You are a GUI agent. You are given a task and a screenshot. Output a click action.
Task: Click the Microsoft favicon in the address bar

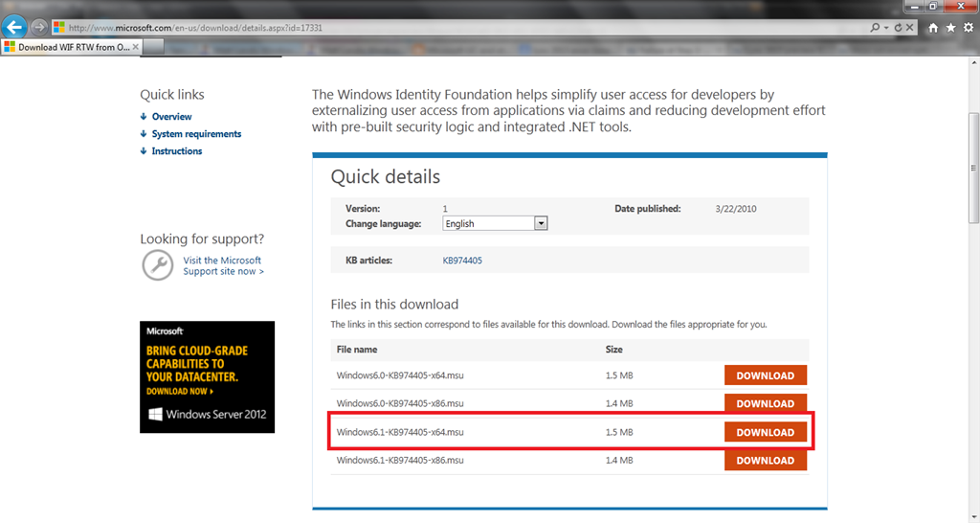58,27
